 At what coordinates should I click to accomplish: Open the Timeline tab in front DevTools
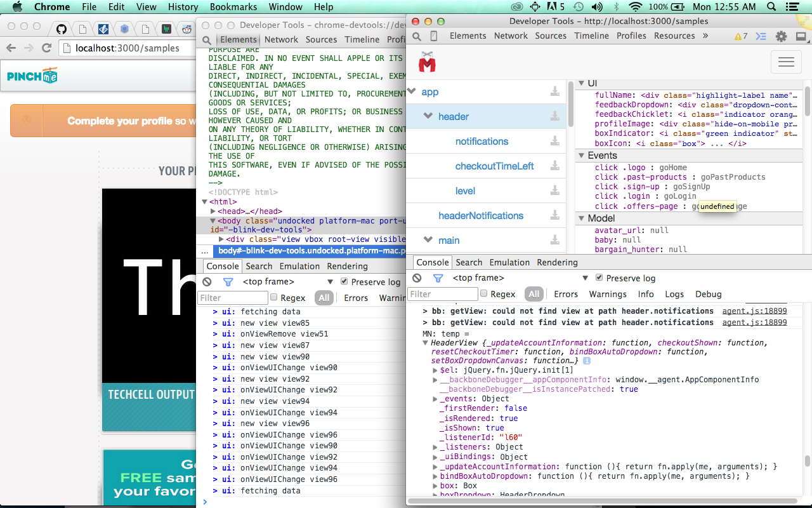pyautogui.click(x=591, y=36)
